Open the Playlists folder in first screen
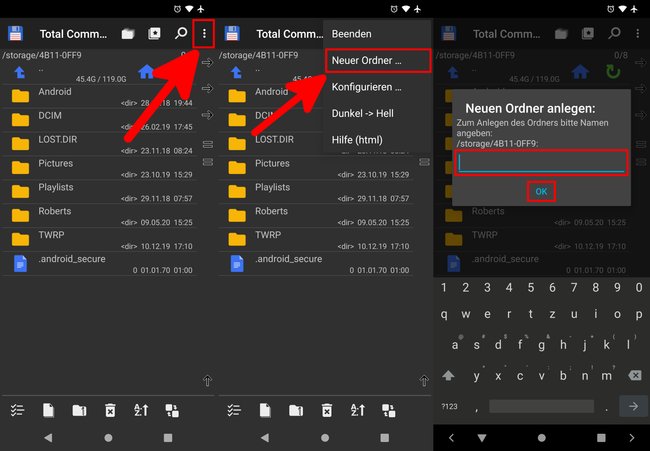Screen dimensions: 650x451 click(99, 192)
